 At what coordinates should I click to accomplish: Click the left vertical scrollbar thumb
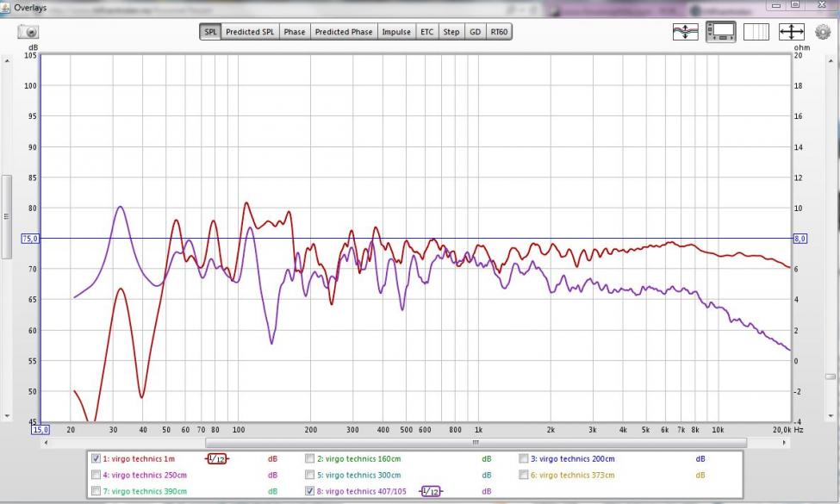(6, 217)
